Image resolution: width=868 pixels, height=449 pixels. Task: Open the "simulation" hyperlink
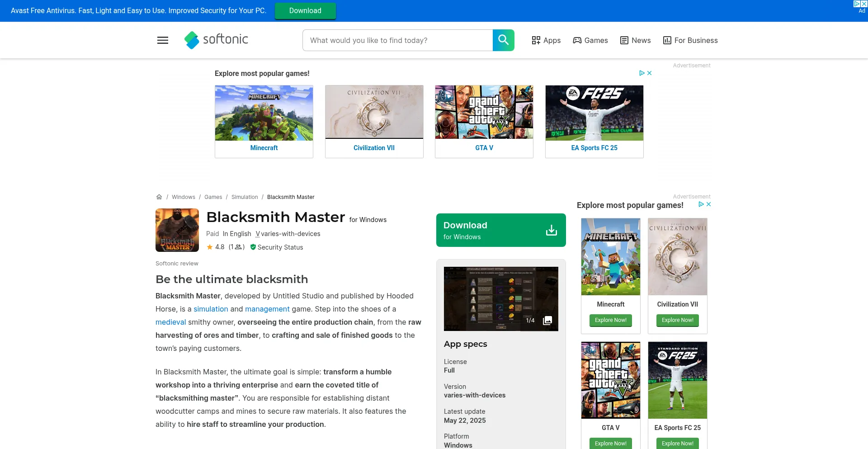[211, 309]
